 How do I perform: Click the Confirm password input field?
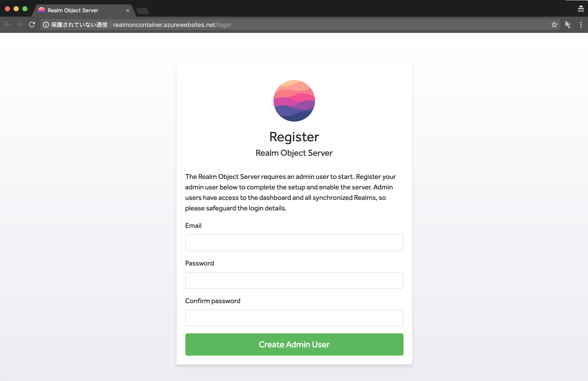tap(294, 318)
